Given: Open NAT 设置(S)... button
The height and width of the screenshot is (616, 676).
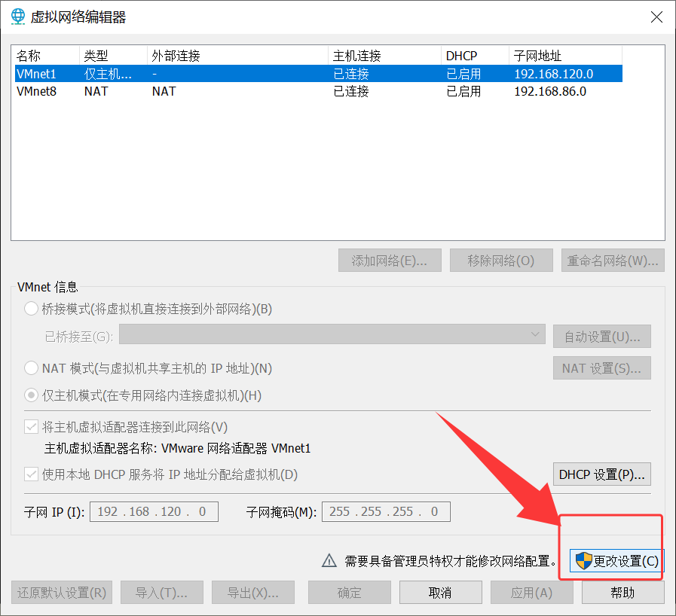Looking at the screenshot, I should [x=602, y=368].
